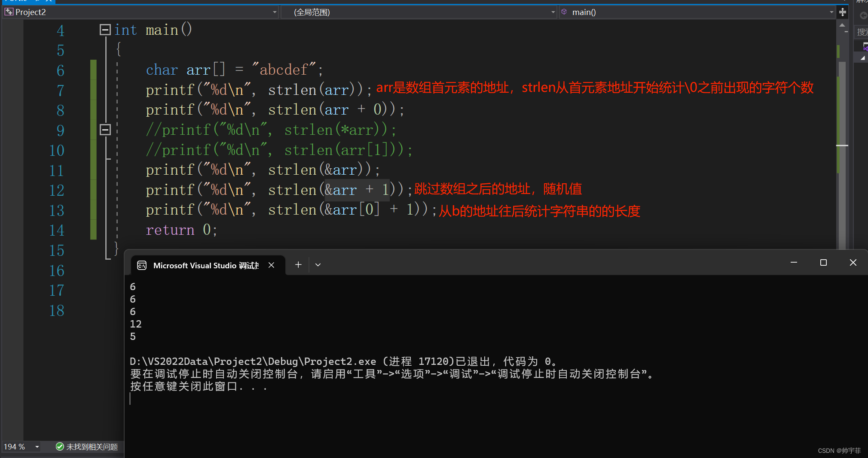
Task: Click line number 18 in the gutter
Action: (57, 310)
